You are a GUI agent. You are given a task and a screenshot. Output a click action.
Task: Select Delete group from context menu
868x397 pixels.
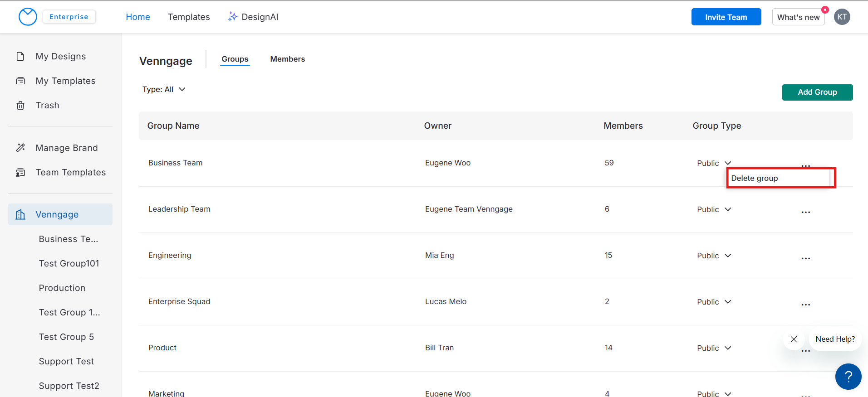coord(755,178)
